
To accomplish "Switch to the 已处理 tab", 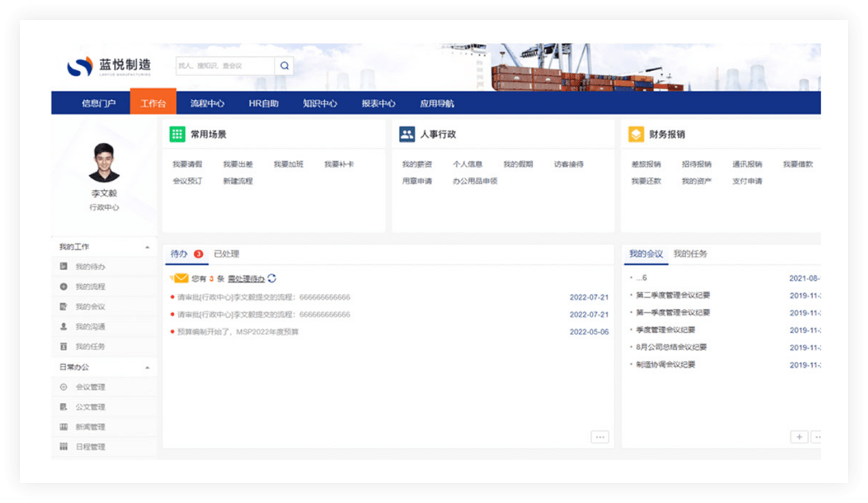I will click(226, 254).
